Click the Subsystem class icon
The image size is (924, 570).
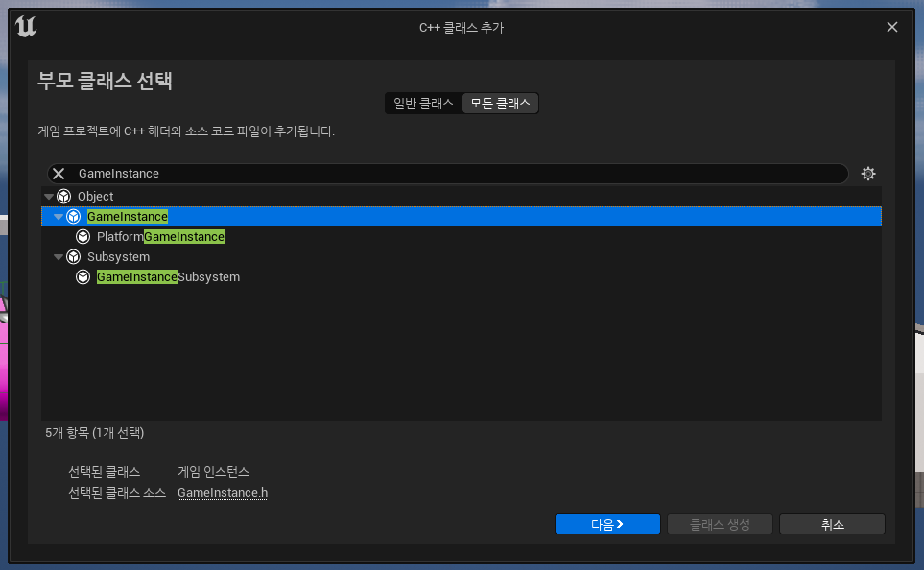point(74,256)
